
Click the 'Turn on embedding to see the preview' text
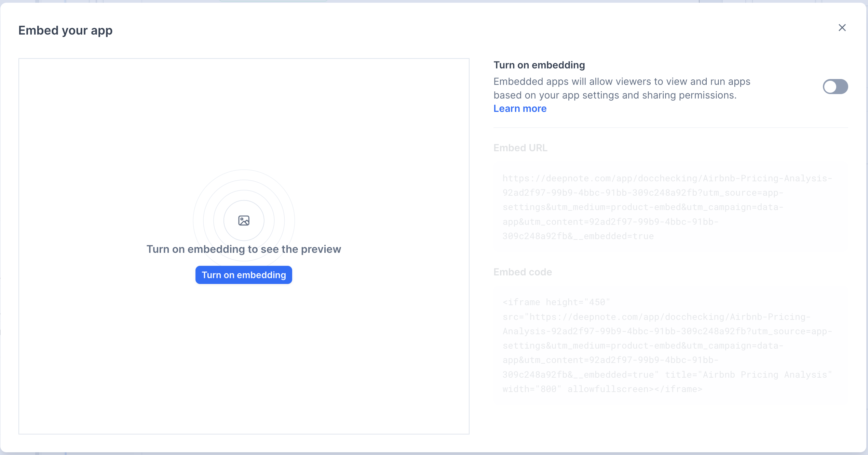point(244,249)
